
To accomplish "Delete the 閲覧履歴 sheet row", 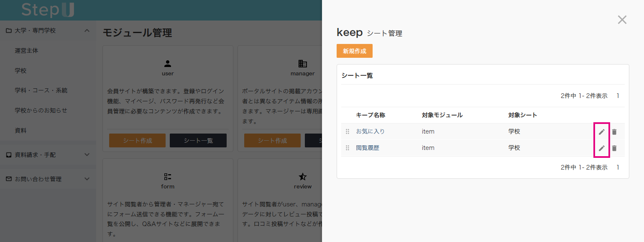I will coord(614,148).
